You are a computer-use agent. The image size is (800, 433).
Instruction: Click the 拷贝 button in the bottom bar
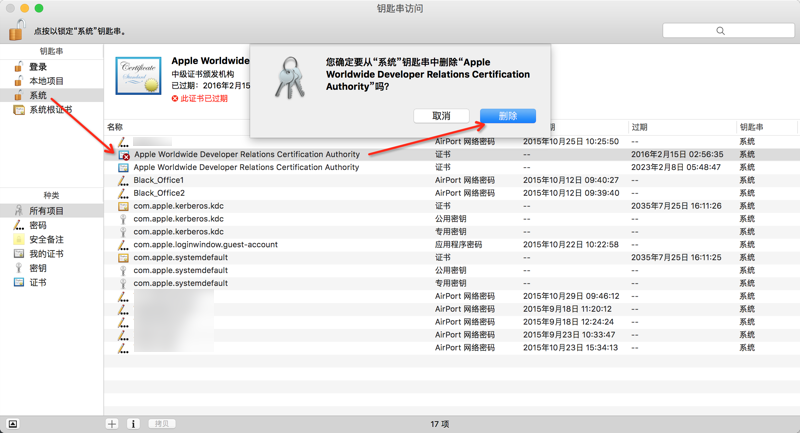click(x=162, y=424)
